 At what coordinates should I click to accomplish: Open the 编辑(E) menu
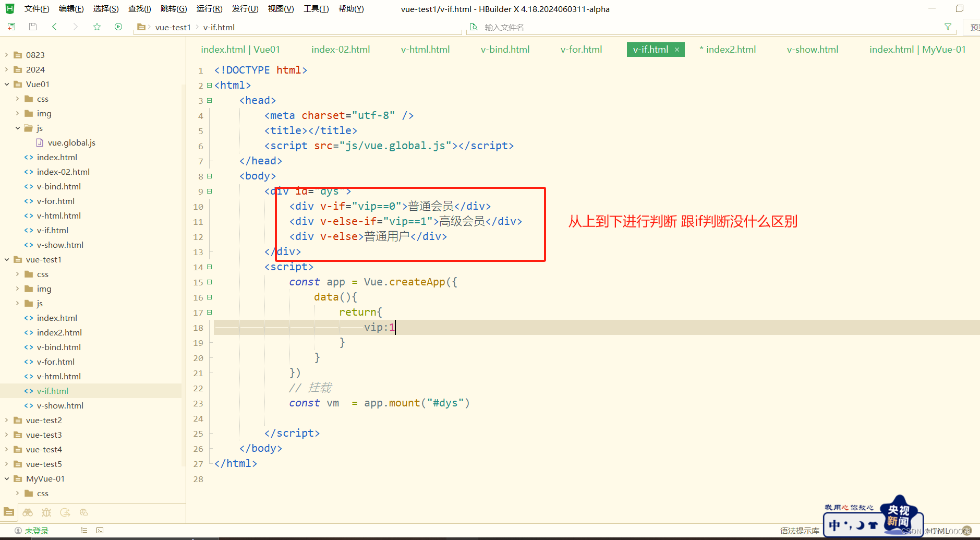coord(71,9)
